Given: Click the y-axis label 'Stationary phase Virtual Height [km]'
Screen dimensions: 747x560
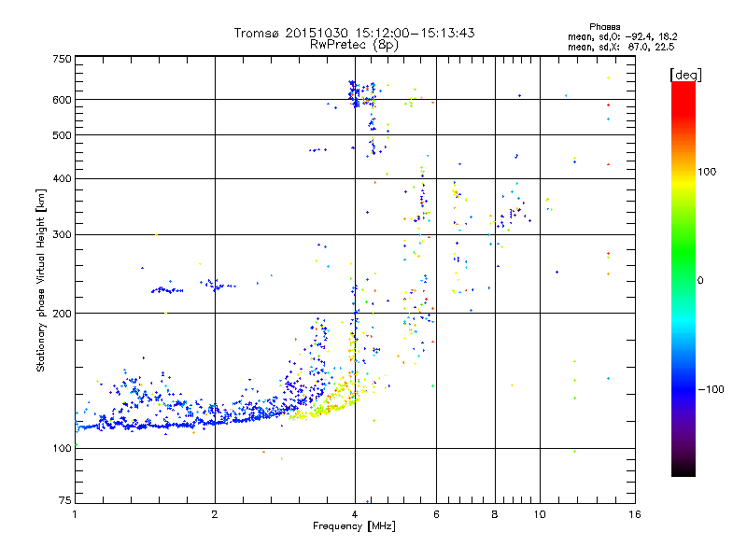Looking at the screenshot, I should (x=41, y=280).
